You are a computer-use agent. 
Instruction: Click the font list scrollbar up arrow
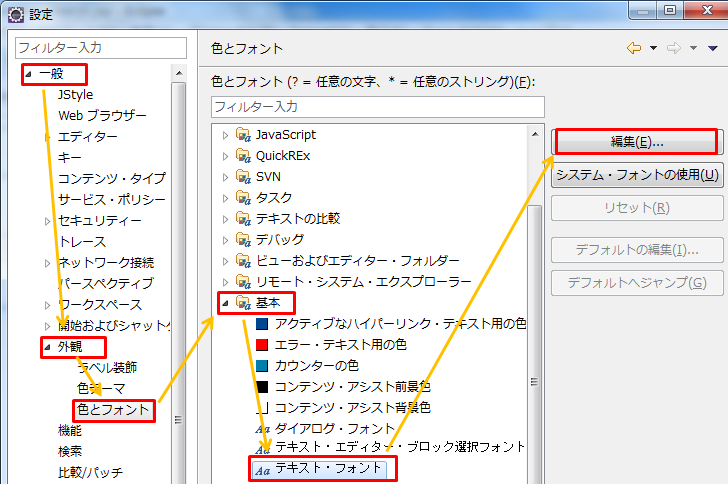tap(535, 134)
